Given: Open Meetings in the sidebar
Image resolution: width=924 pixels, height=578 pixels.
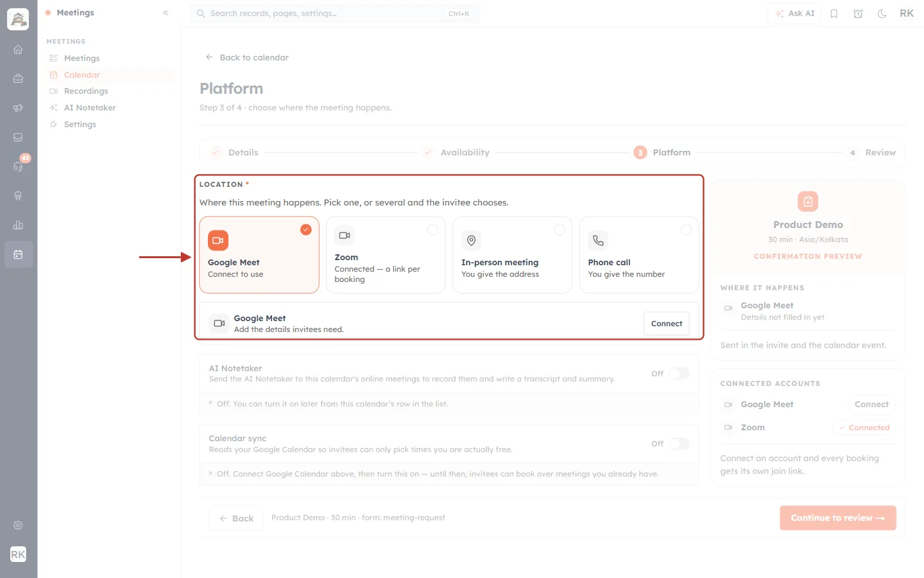Looking at the screenshot, I should click(x=109, y=58).
